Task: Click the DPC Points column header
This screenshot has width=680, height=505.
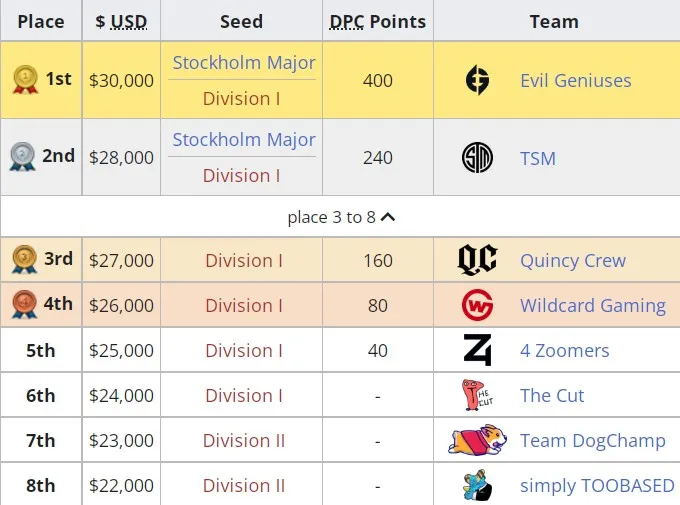Action: coord(378,21)
